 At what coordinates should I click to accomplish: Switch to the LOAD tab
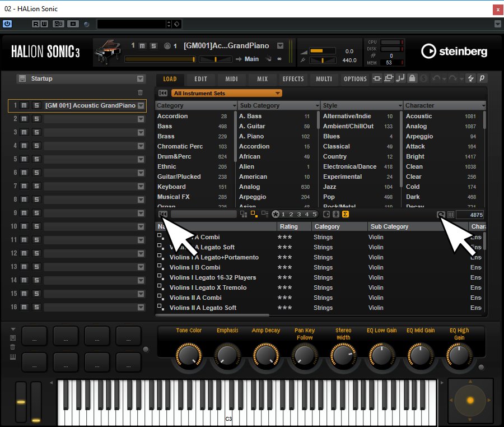(170, 79)
